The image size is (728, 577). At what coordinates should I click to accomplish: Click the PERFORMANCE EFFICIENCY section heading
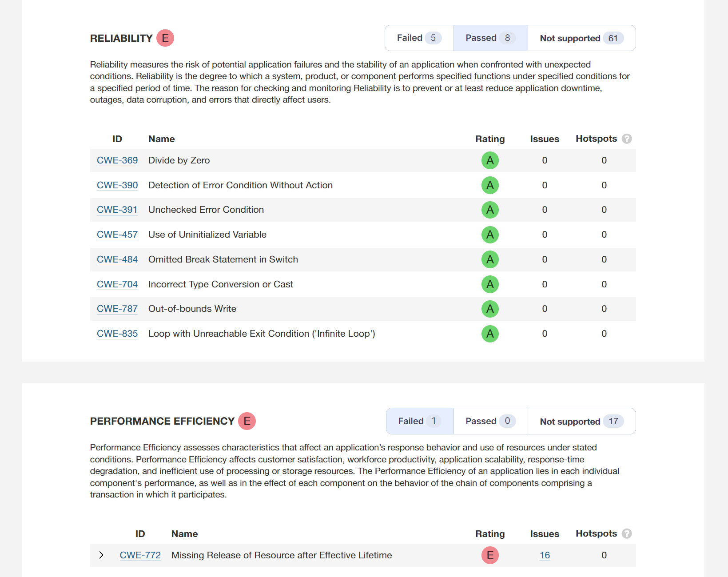162,421
